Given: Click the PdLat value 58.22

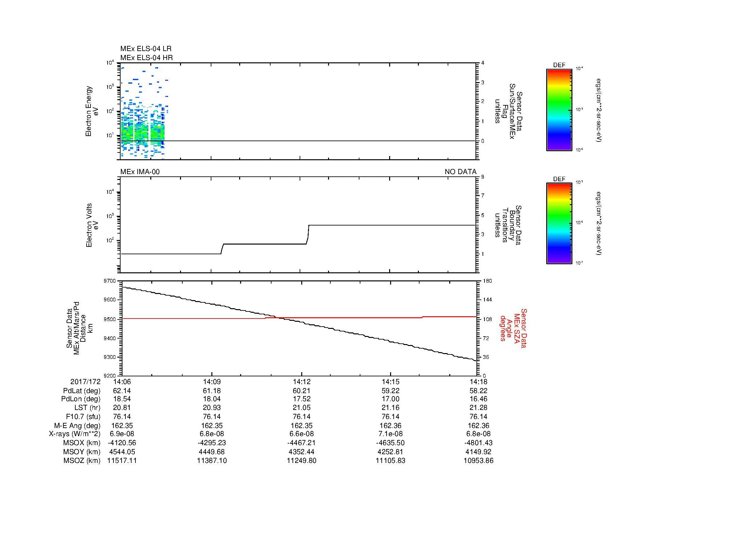Looking at the screenshot, I should click(x=478, y=391).
